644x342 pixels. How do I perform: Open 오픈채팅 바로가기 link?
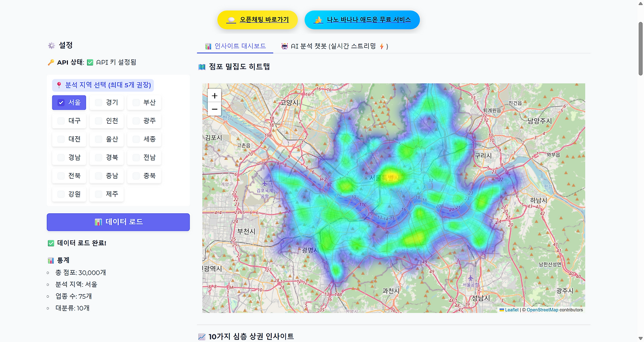pos(258,20)
